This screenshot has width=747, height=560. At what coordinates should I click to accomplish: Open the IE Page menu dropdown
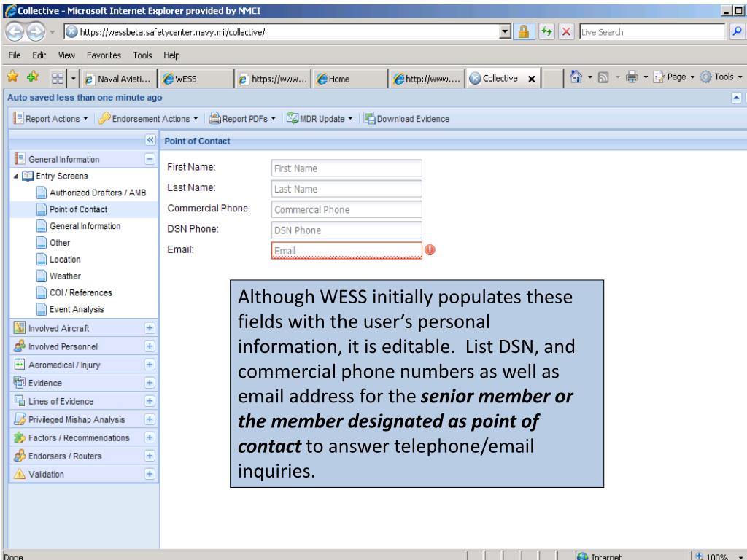click(x=673, y=77)
